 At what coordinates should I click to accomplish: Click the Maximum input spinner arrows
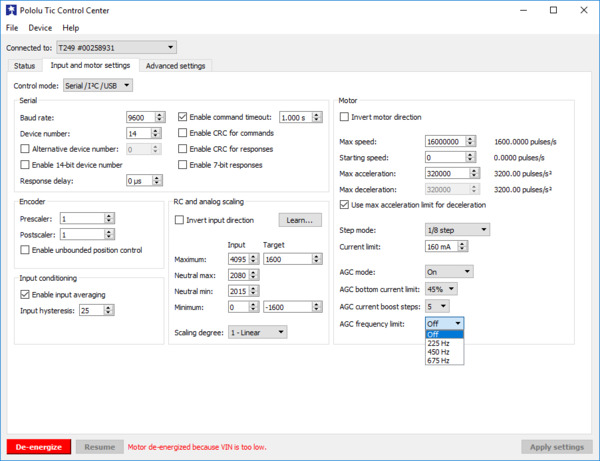pyautogui.click(x=254, y=259)
